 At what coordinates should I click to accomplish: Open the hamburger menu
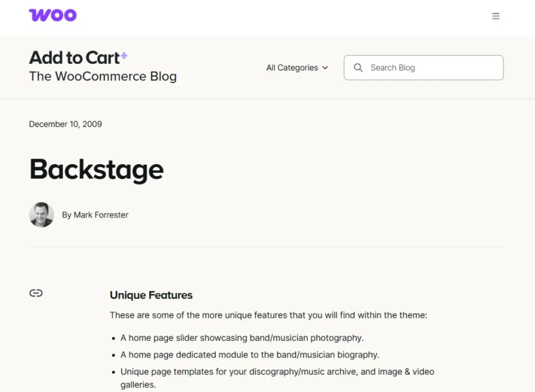coord(496,16)
